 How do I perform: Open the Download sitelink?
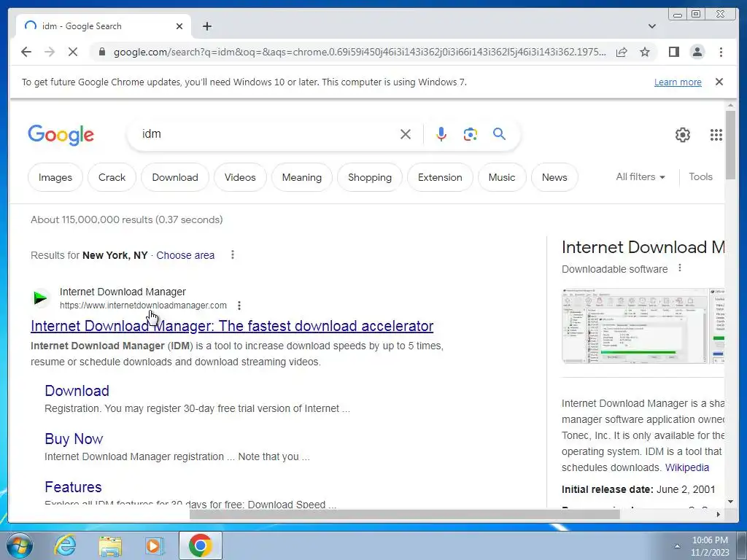77,391
